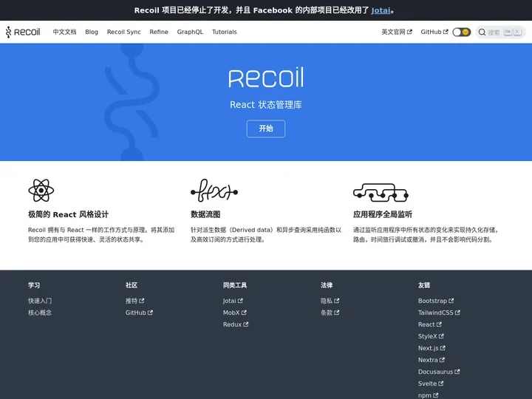Screen dimensions: 532x399
Task: Click footer heading 友链
Action: pyautogui.click(x=424, y=285)
